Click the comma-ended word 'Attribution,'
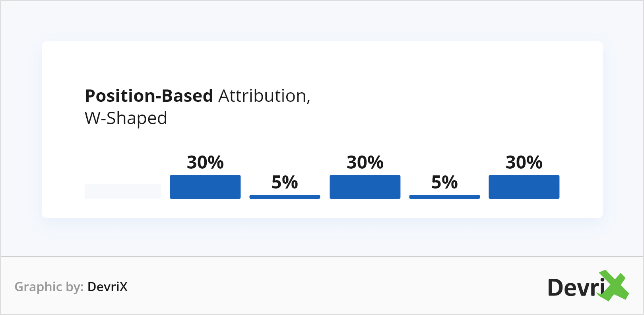Image resolution: width=644 pixels, height=315 pixels. (264, 96)
